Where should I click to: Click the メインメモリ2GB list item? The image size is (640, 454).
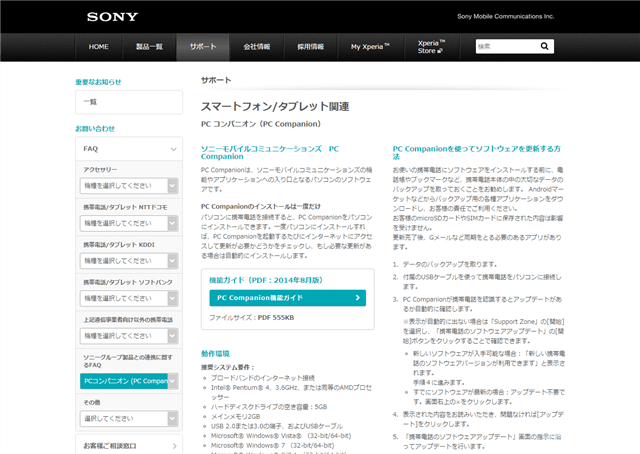235,416
